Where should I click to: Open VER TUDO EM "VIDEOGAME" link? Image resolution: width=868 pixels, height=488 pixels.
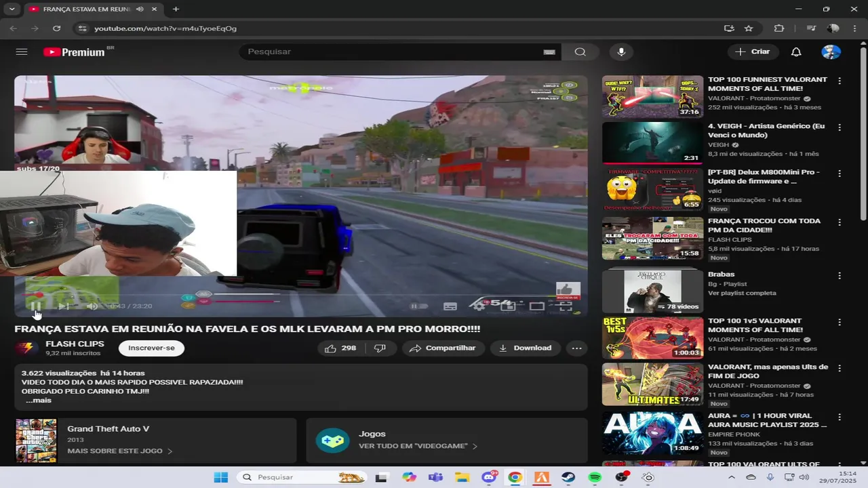click(418, 446)
